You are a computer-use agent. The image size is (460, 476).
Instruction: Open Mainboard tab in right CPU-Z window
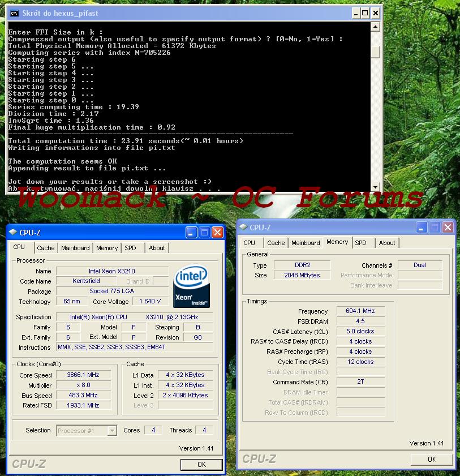click(306, 243)
